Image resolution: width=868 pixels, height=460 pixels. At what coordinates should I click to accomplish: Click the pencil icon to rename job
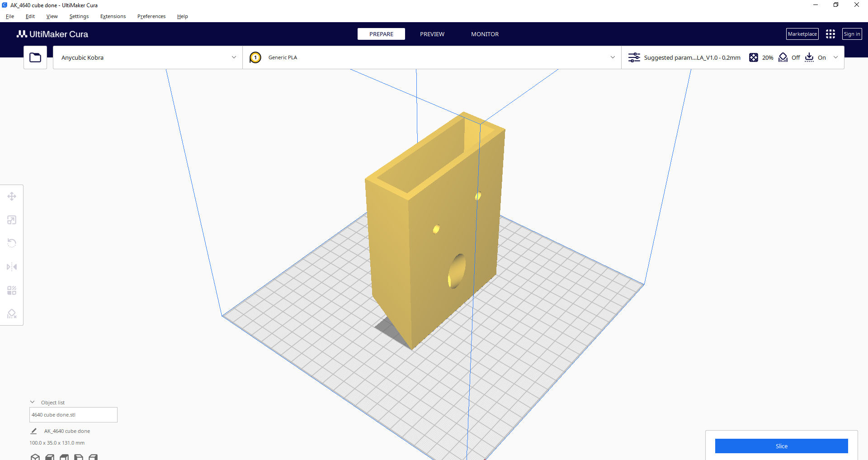click(33, 431)
